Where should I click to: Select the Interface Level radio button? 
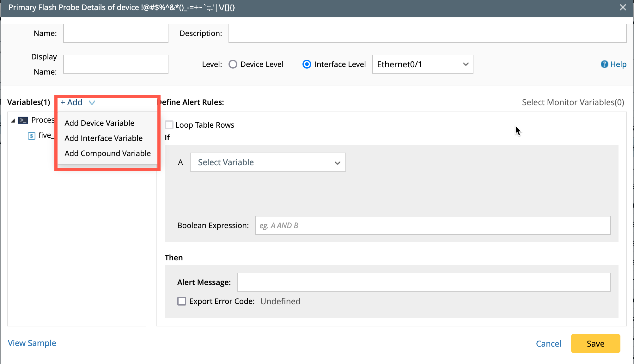click(307, 64)
